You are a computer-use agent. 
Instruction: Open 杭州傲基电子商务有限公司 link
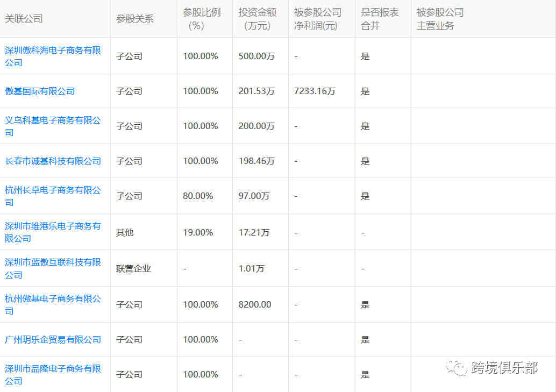(x=53, y=305)
